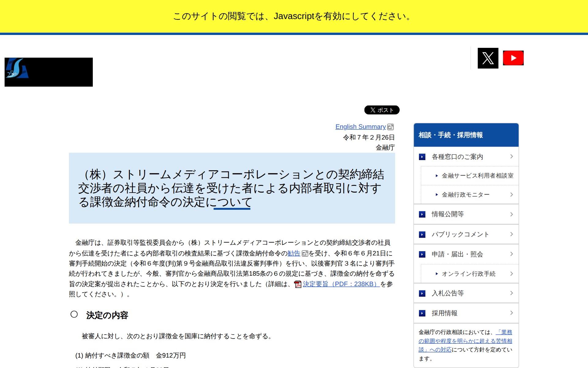Open the 「業務の範囲や程度を明らかに超える苦情相談」への対応 link

tap(464, 341)
